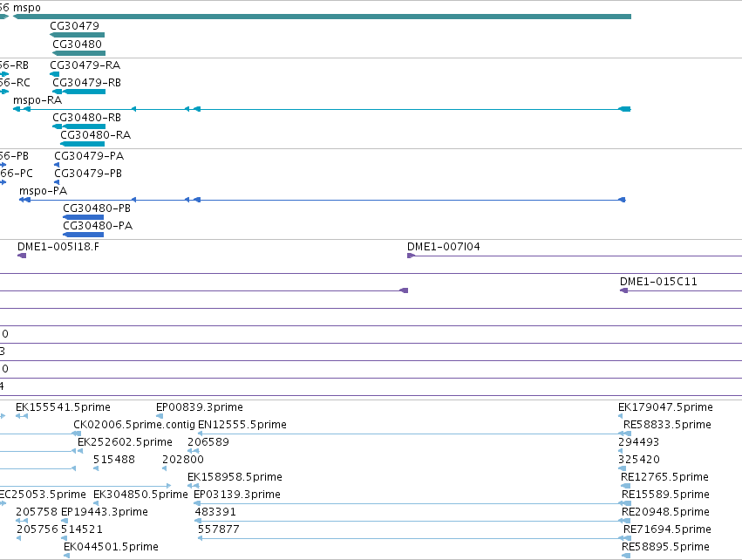Open the CG30479-RB transcript label
742x560 pixels.
coord(86,82)
